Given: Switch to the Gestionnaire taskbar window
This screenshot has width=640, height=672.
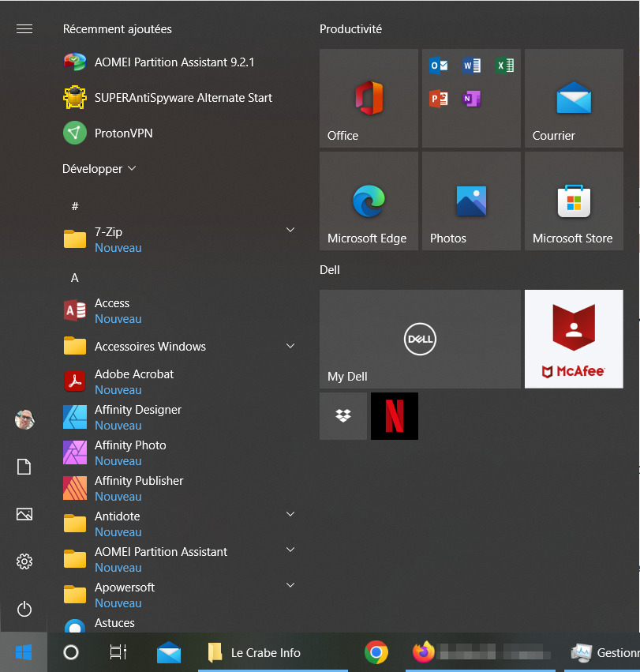Looking at the screenshot, I should (602, 652).
